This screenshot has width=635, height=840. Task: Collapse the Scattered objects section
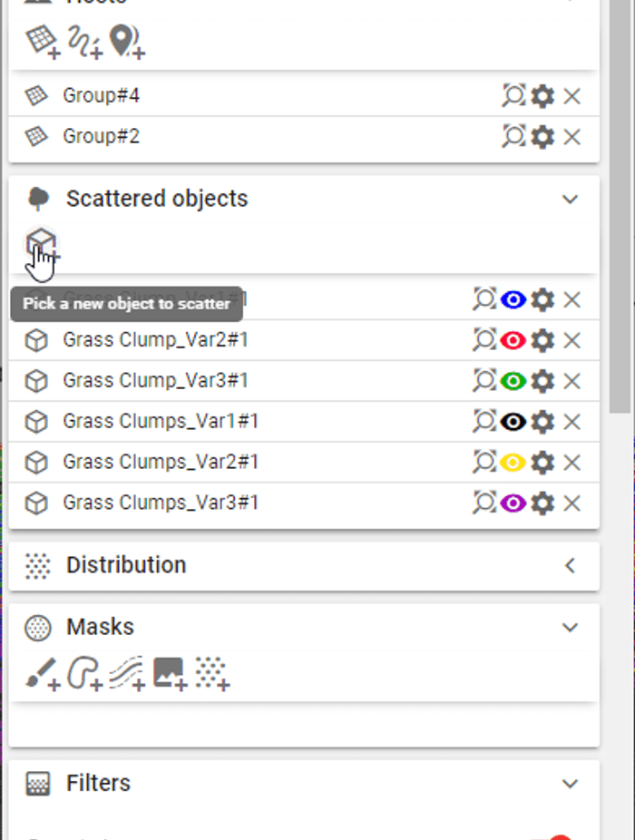click(571, 199)
